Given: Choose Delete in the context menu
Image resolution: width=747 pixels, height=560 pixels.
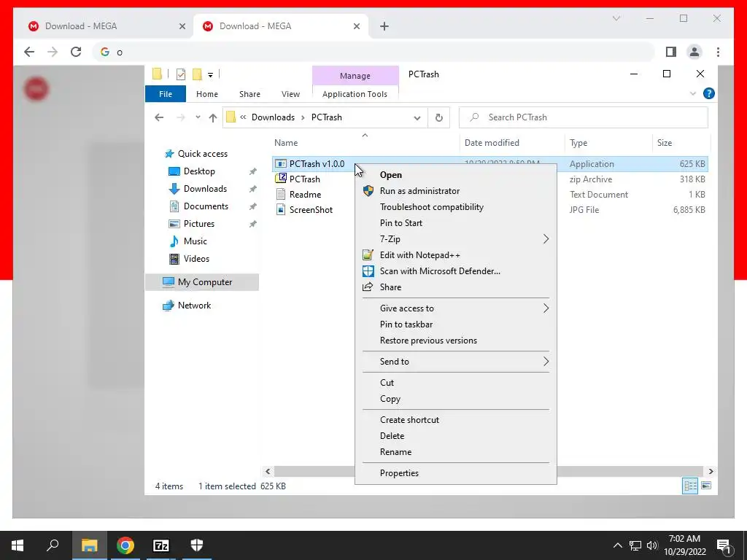Looking at the screenshot, I should 455,436.
